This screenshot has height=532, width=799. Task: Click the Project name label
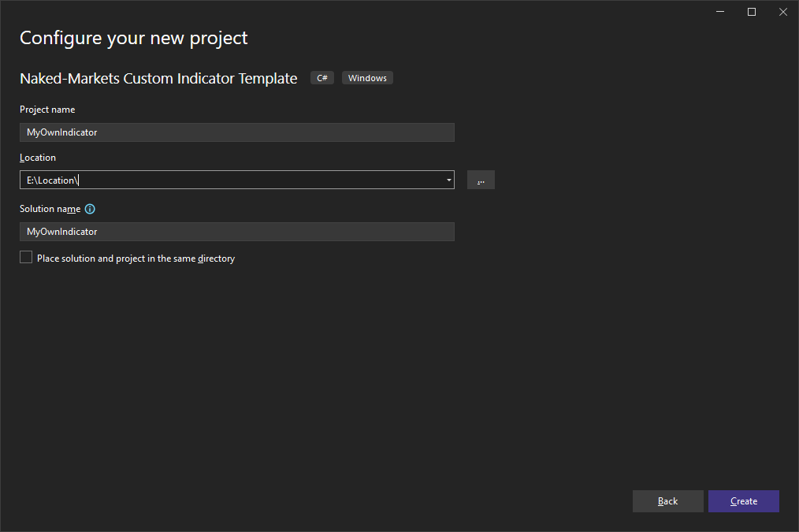pyautogui.click(x=47, y=110)
